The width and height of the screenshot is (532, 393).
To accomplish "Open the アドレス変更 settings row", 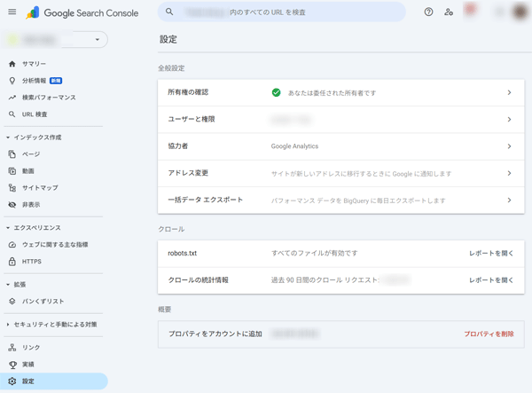I will tap(340, 173).
